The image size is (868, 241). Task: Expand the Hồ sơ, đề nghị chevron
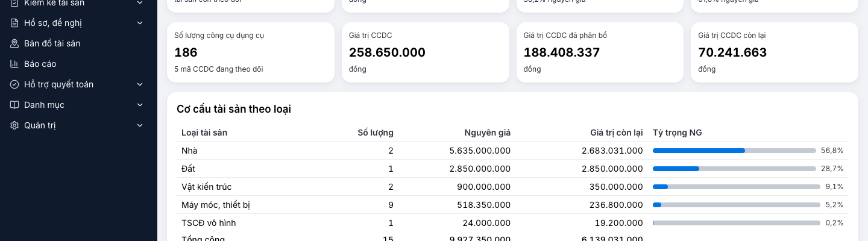pyautogui.click(x=140, y=23)
